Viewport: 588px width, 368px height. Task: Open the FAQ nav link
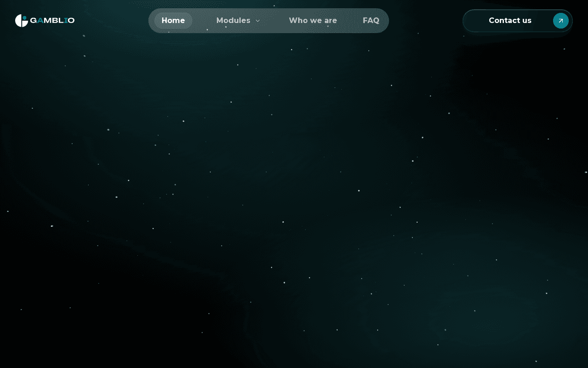pyautogui.click(x=371, y=21)
